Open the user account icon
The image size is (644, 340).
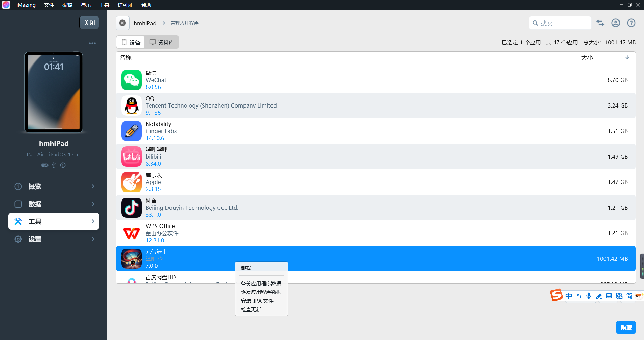pos(615,23)
